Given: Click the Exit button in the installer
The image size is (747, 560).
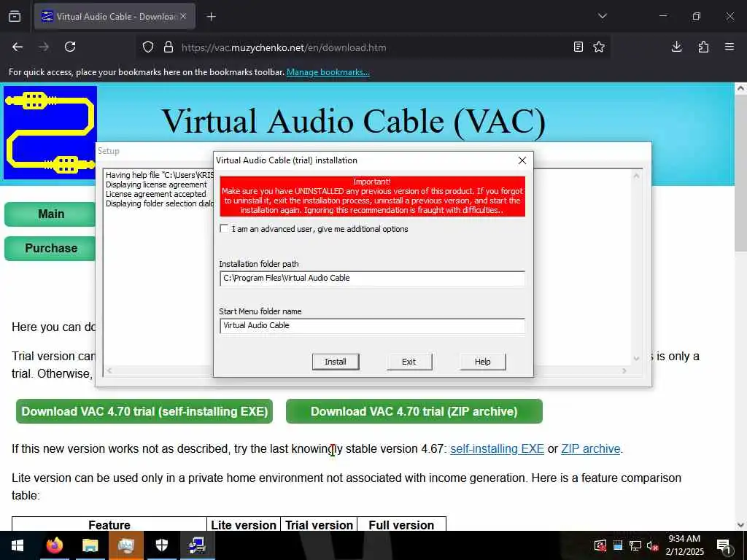Looking at the screenshot, I should [409, 362].
